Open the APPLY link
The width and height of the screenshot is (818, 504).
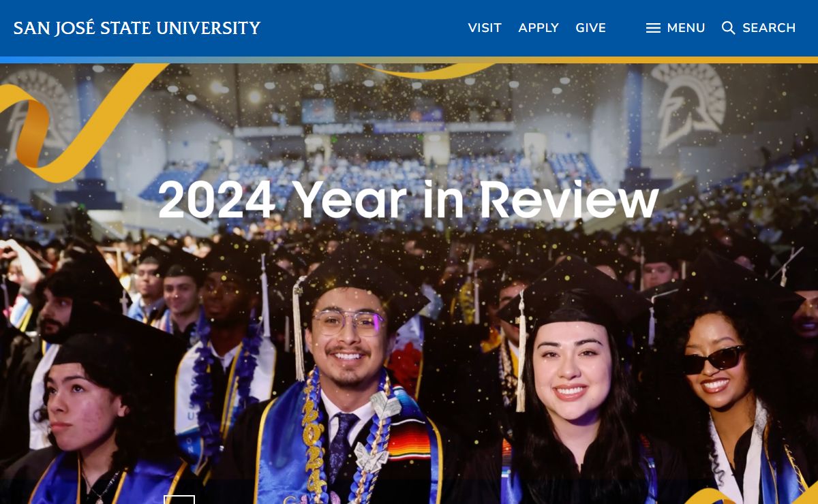tap(539, 28)
